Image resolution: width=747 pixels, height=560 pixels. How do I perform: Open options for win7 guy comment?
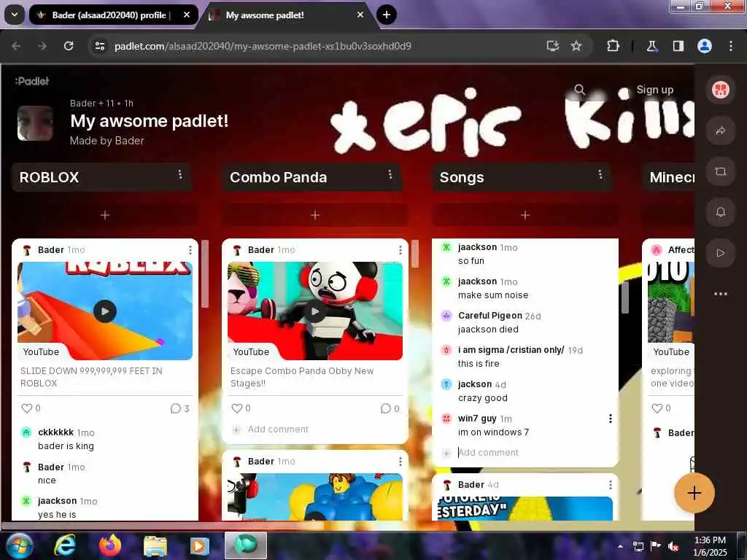(x=611, y=419)
